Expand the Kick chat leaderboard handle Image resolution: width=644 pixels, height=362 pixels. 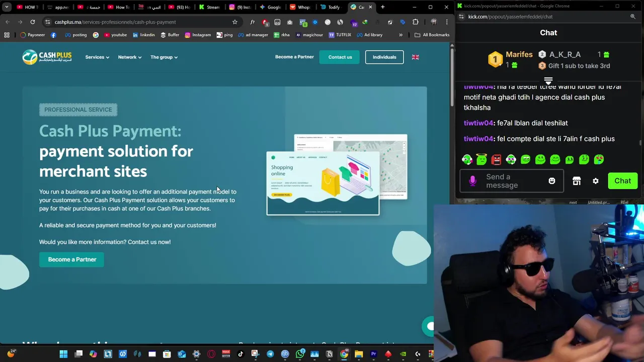(548, 80)
